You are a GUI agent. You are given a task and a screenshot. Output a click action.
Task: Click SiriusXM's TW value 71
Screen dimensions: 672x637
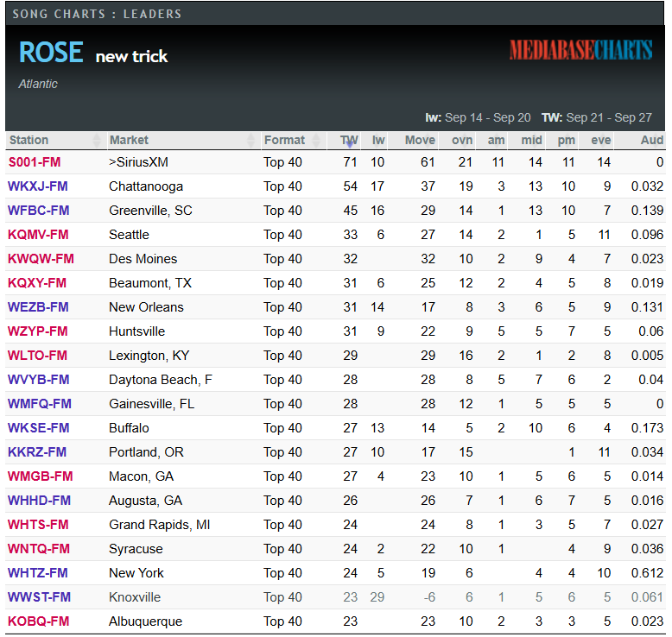click(x=350, y=162)
